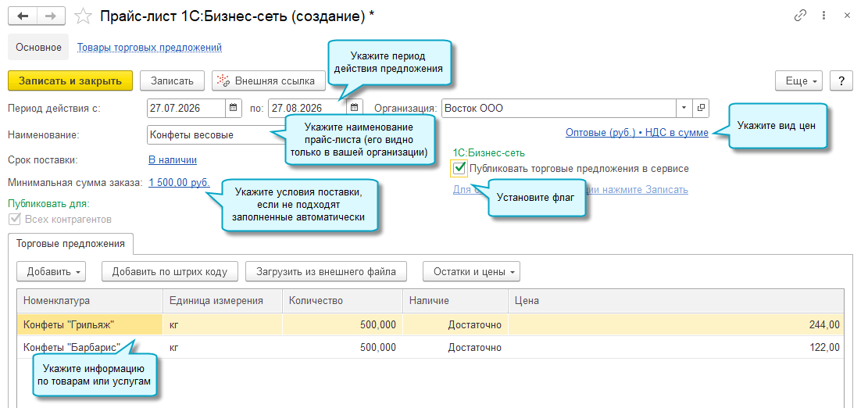Open the Остатки и цены dropdown
The height and width of the screenshot is (408, 868).
click(471, 271)
